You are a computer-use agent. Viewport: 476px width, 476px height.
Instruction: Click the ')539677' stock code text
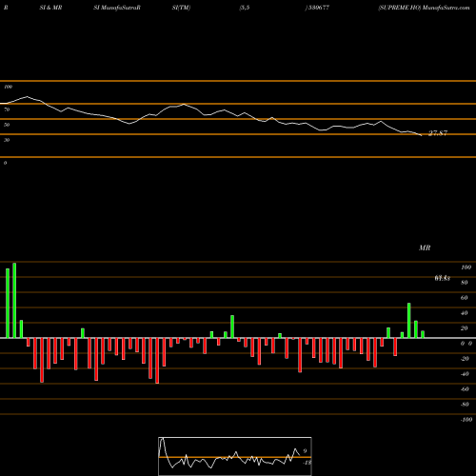(317, 8)
